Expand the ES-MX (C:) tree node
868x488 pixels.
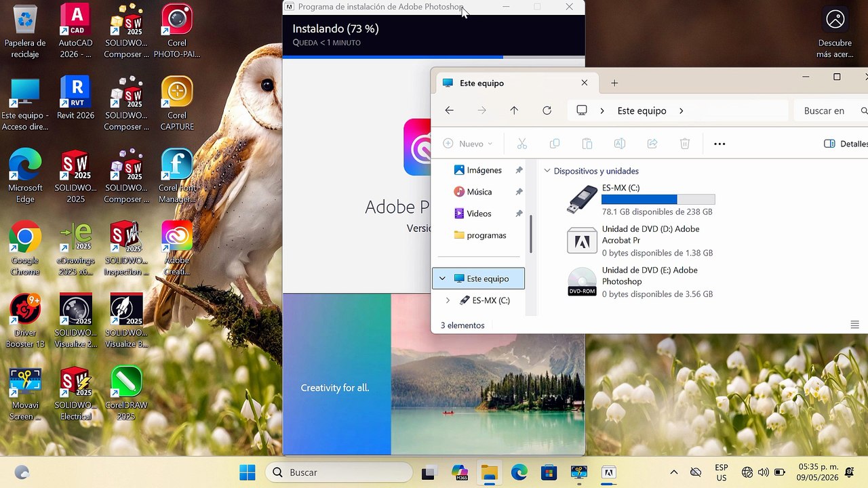[448, 300]
